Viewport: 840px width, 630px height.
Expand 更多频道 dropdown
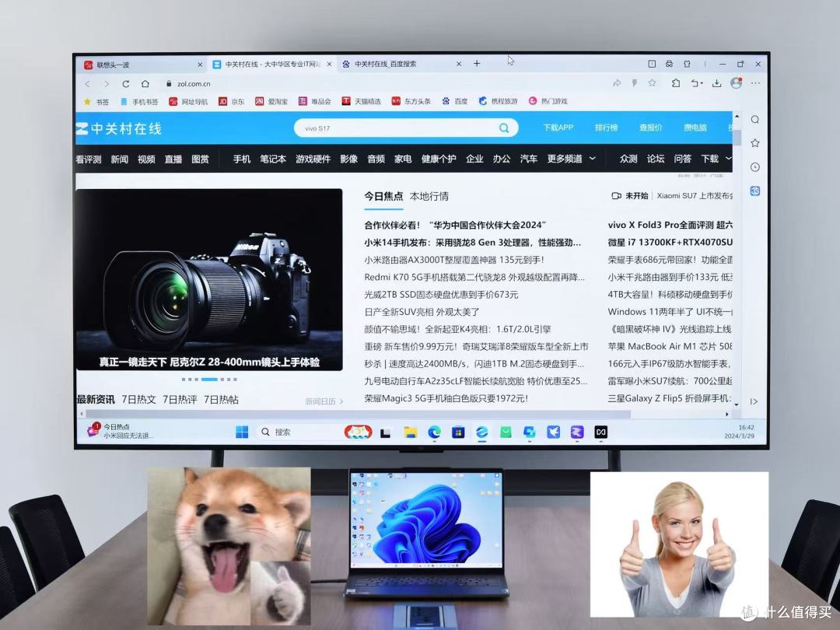tap(571, 159)
